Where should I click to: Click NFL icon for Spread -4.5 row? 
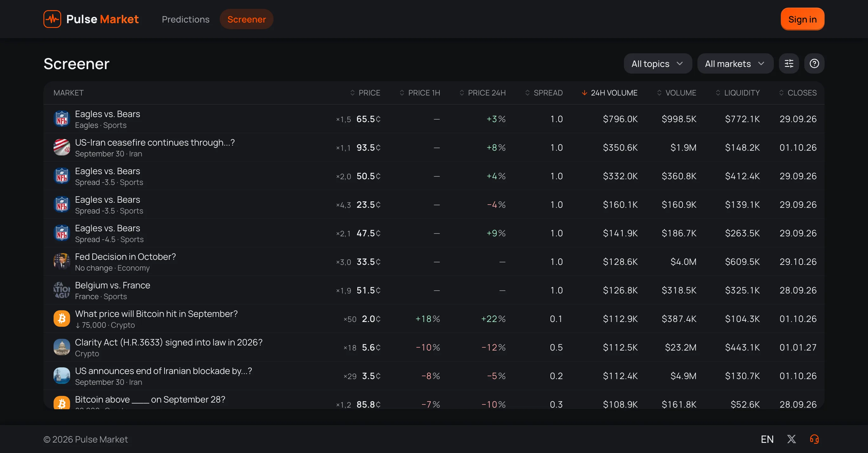[62, 233]
